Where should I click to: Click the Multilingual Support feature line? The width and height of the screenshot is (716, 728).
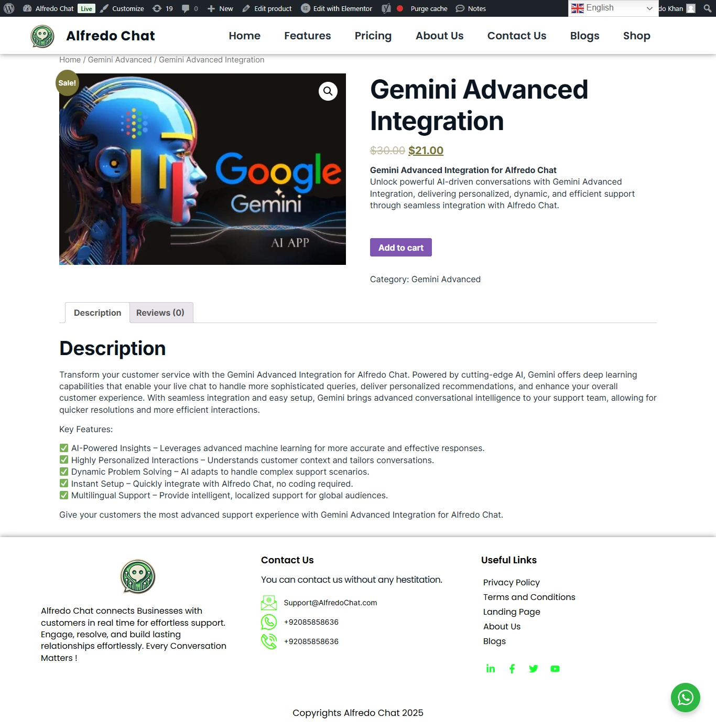pos(224,496)
